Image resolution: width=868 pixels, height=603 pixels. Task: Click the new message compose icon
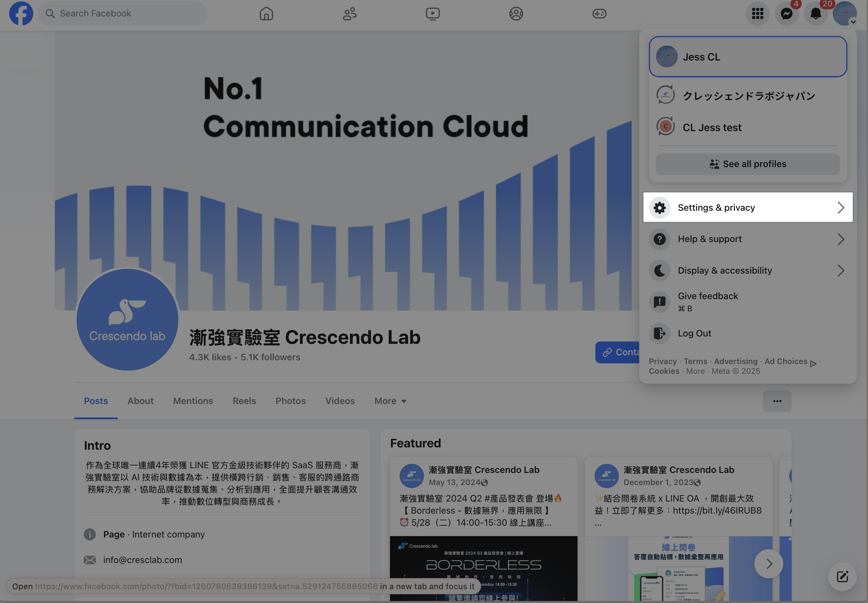tap(842, 576)
